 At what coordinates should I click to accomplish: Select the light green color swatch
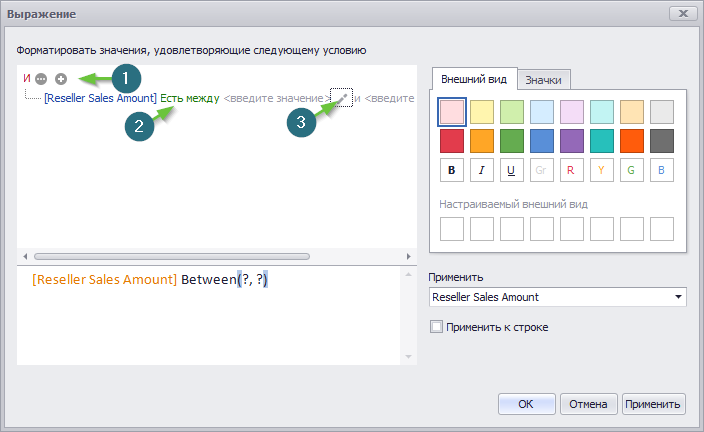512,112
